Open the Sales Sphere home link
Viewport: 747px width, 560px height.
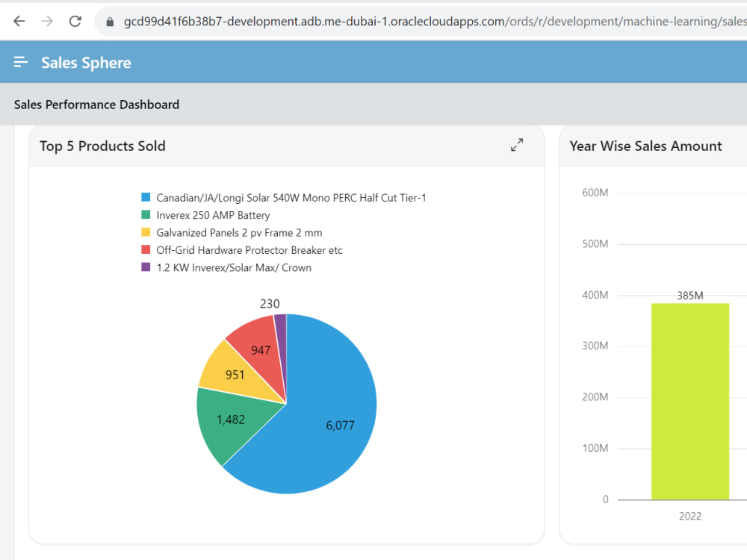[86, 63]
